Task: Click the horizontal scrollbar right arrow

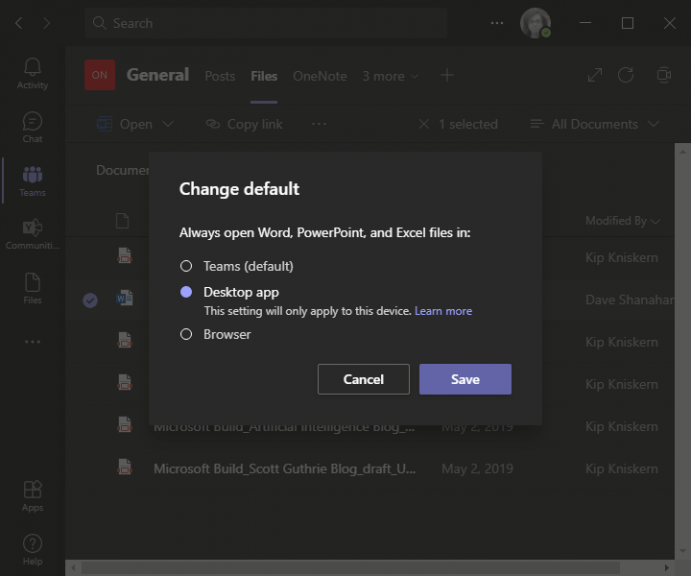Action: [x=667, y=568]
